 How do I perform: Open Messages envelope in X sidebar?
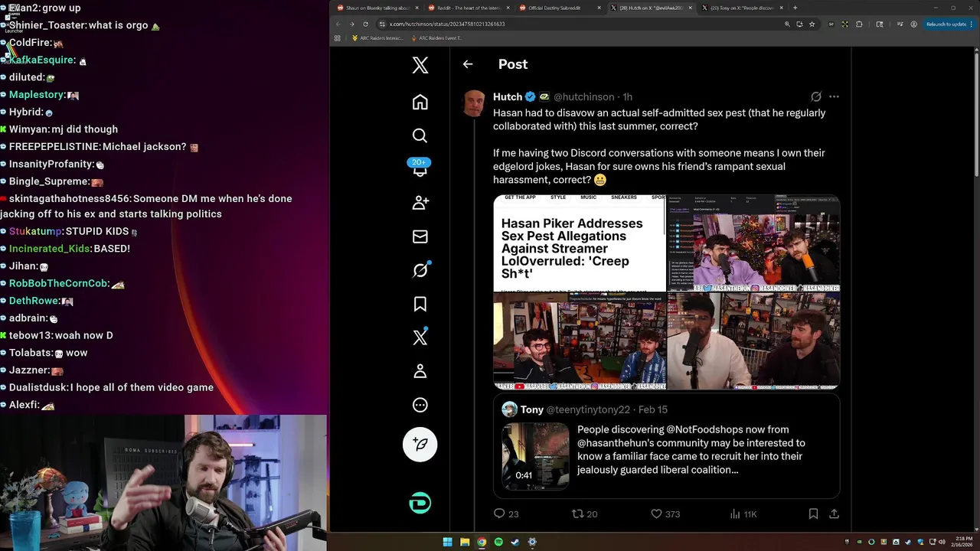click(x=420, y=236)
